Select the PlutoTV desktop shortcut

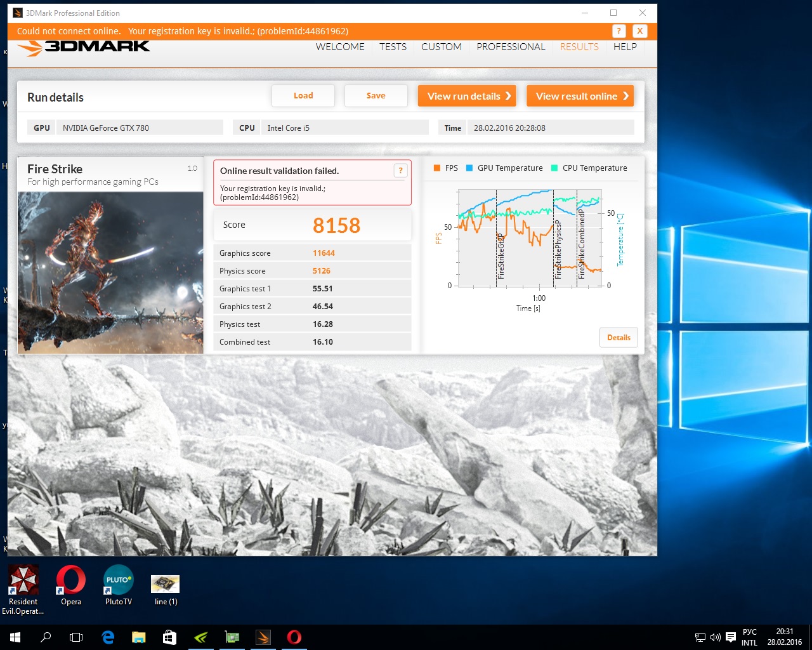[119, 586]
